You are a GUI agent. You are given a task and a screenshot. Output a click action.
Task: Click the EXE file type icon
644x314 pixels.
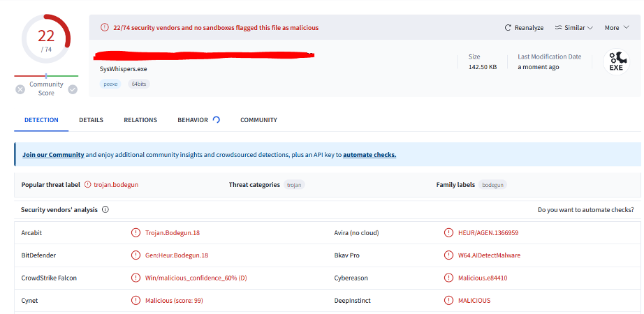pos(616,62)
